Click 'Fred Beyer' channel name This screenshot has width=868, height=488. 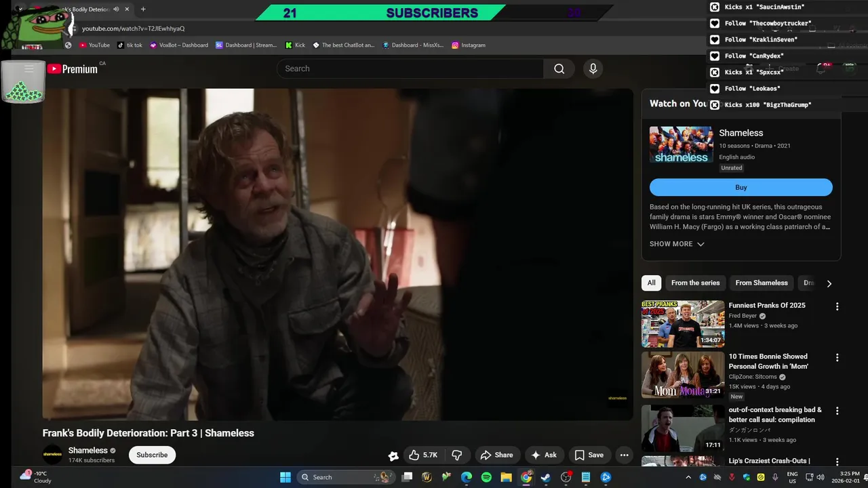[744, 316]
